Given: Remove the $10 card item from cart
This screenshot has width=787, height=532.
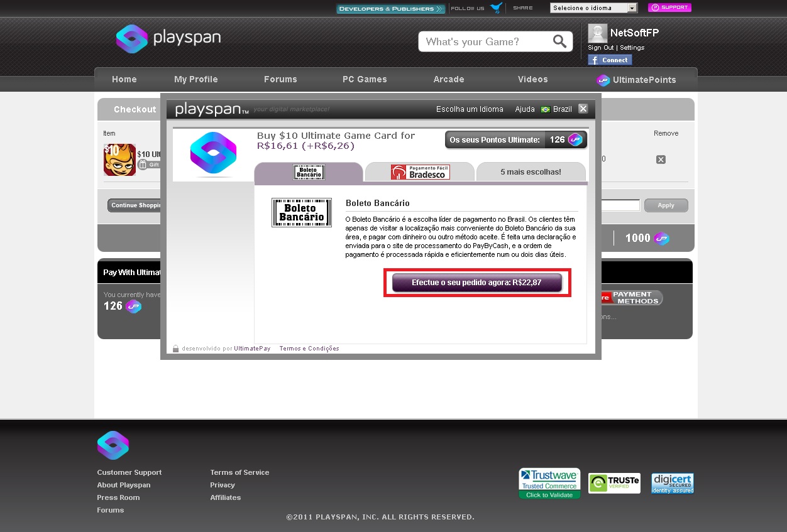Looking at the screenshot, I should coord(661,160).
